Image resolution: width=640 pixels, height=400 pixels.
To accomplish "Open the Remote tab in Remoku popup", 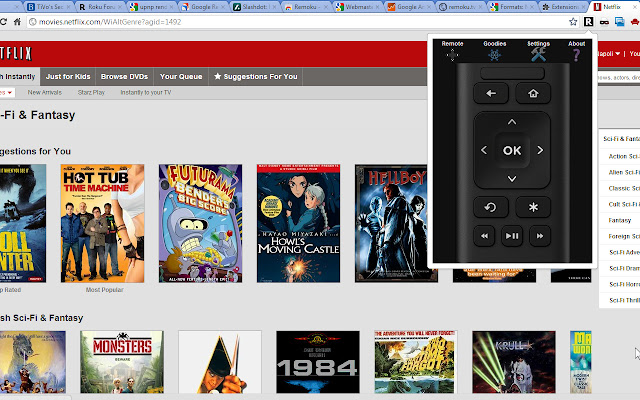I will pyautogui.click(x=452, y=51).
